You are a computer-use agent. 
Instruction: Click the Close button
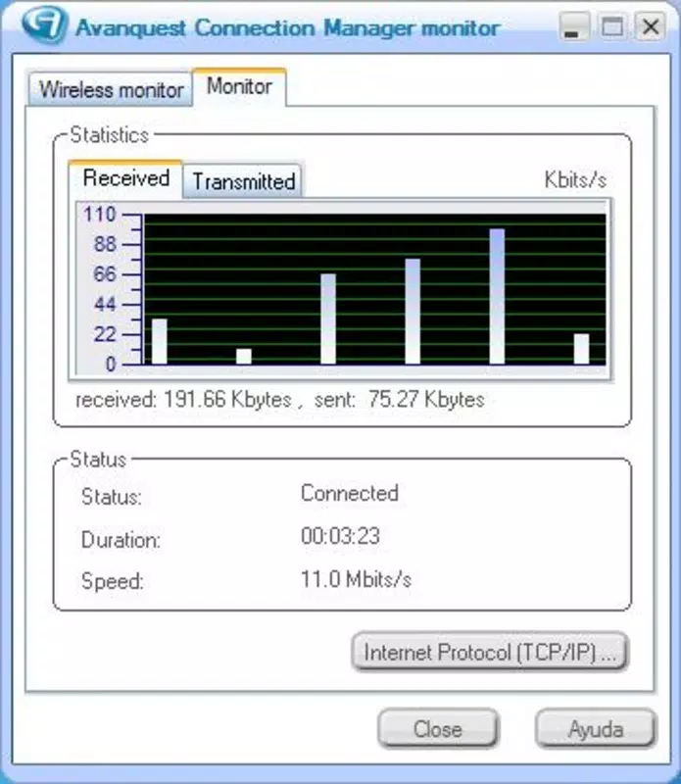tap(438, 729)
